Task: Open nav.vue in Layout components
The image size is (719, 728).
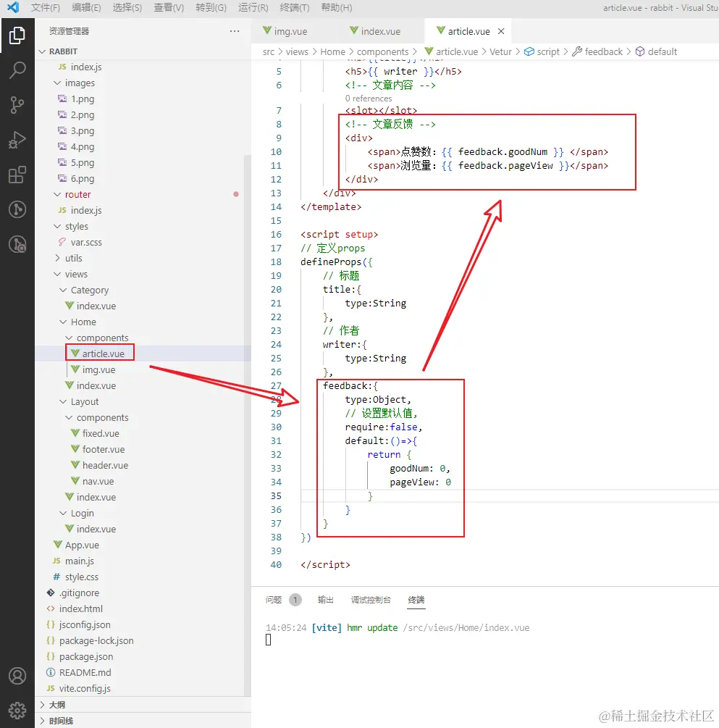Action: 98,482
